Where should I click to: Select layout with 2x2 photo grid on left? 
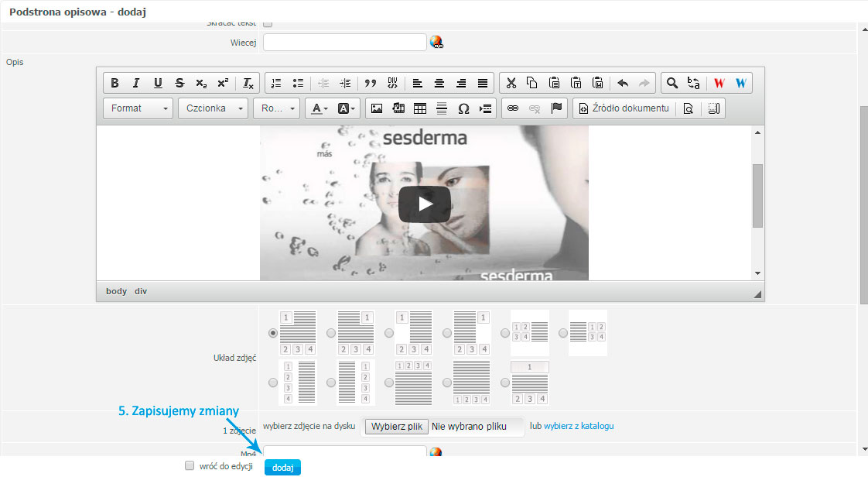[505, 333]
